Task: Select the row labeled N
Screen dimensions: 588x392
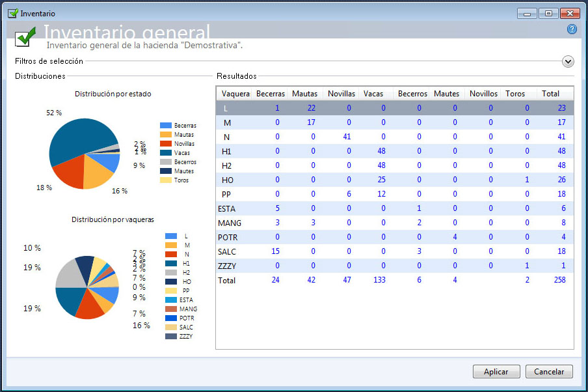Action: click(x=395, y=137)
